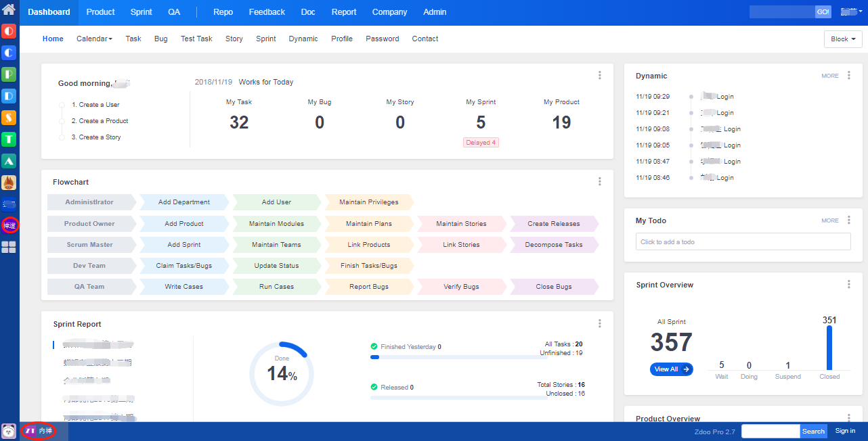Open Sprint Overview panel options menu
868x441 pixels.
(848, 285)
